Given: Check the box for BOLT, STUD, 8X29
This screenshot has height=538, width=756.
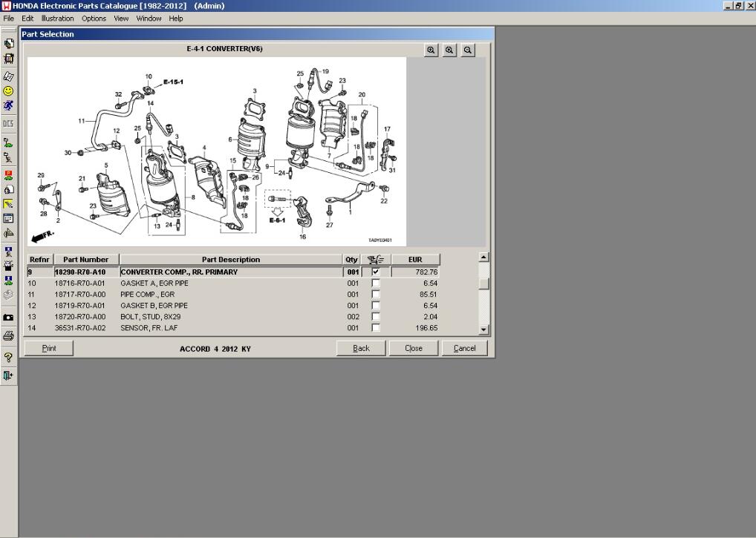Looking at the screenshot, I should (x=376, y=316).
